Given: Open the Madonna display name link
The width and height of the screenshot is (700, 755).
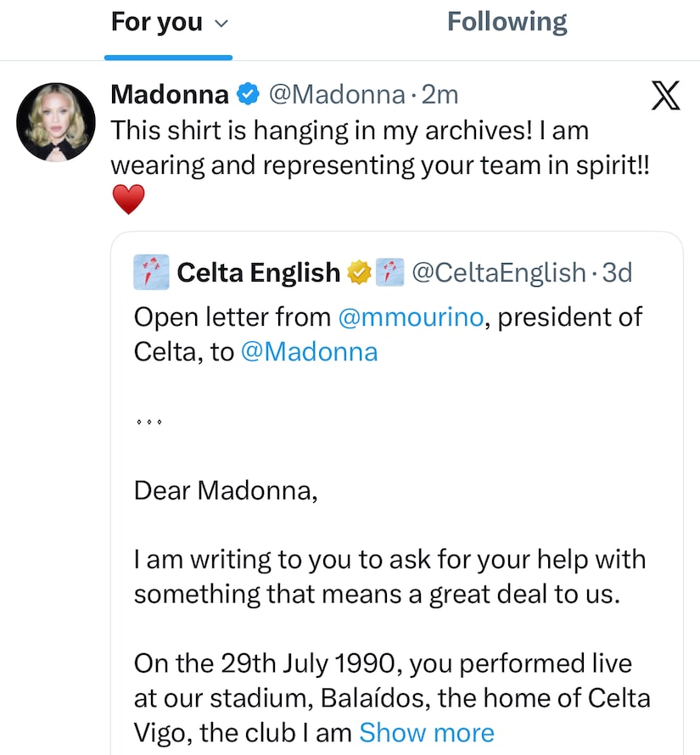Looking at the screenshot, I should coord(170,95).
